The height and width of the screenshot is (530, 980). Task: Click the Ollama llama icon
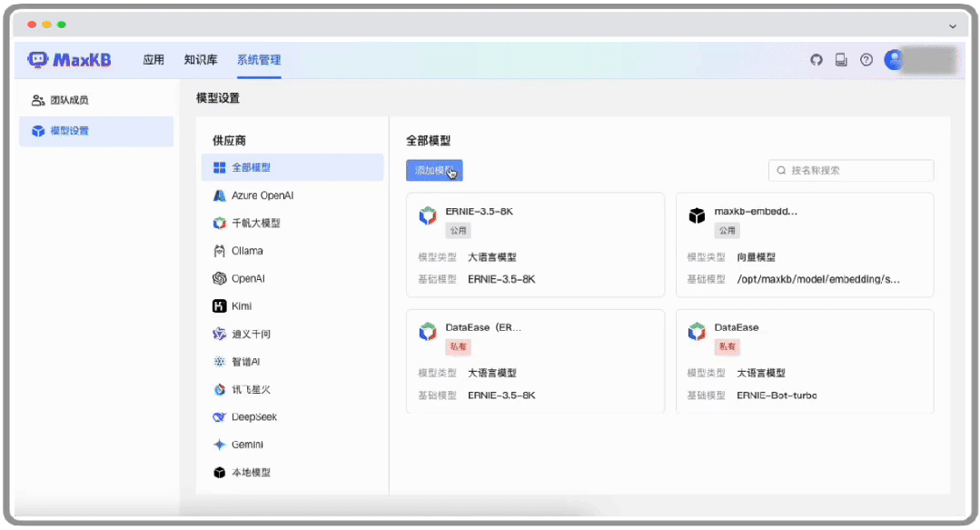click(x=220, y=251)
